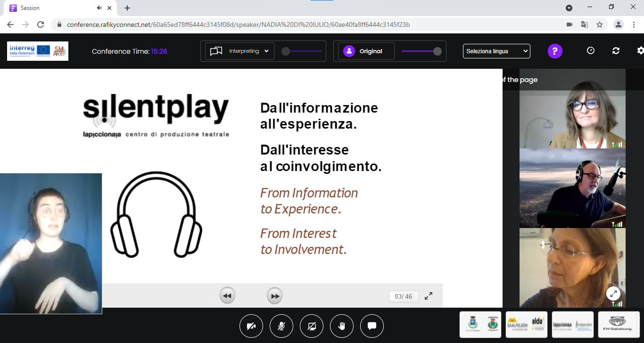Toggle the camera off button
The height and width of the screenshot is (343, 644).
tap(251, 326)
